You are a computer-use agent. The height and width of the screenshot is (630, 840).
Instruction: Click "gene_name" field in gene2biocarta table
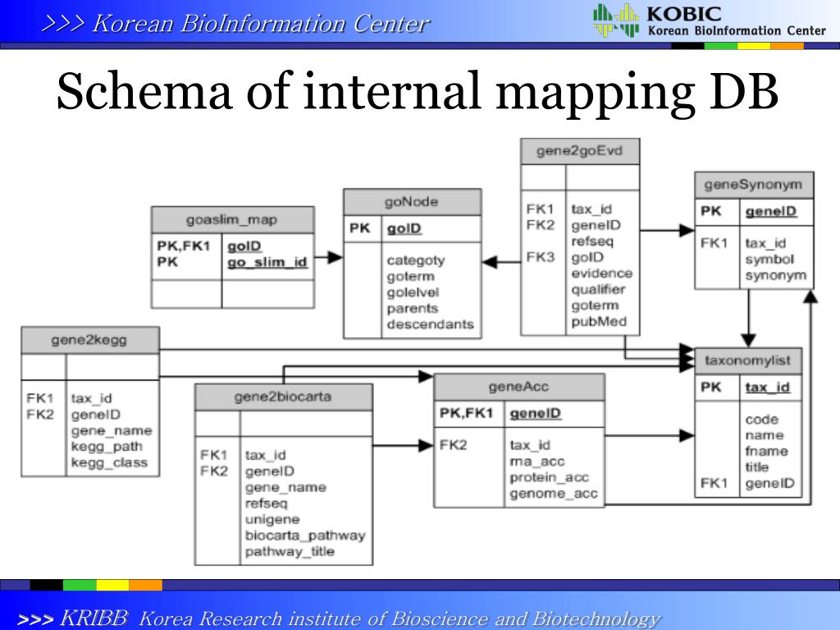coord(285,487)
